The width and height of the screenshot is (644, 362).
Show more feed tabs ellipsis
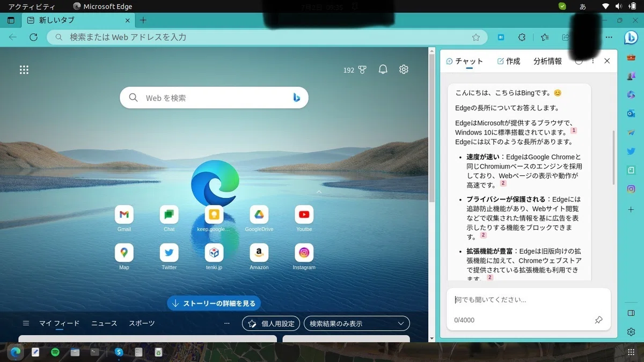coord(227,323)
